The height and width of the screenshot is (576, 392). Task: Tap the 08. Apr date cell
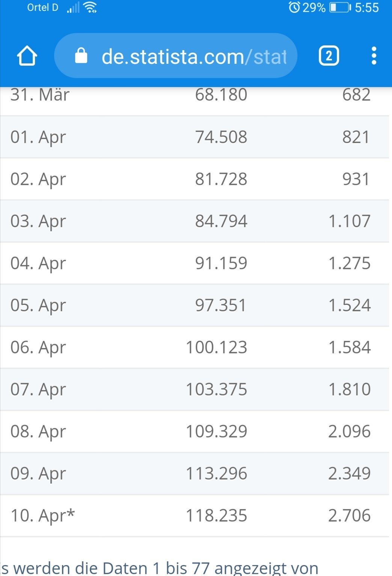pos(38,431)
